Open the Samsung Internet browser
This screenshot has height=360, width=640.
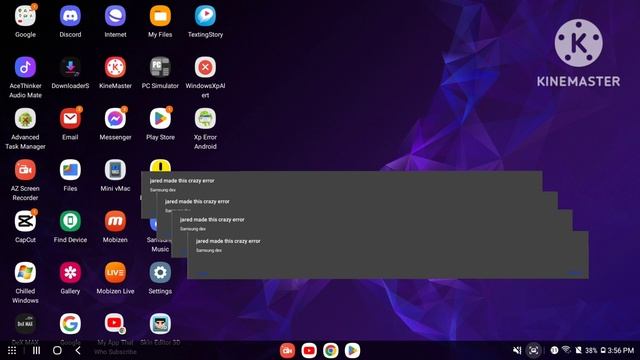115,16
